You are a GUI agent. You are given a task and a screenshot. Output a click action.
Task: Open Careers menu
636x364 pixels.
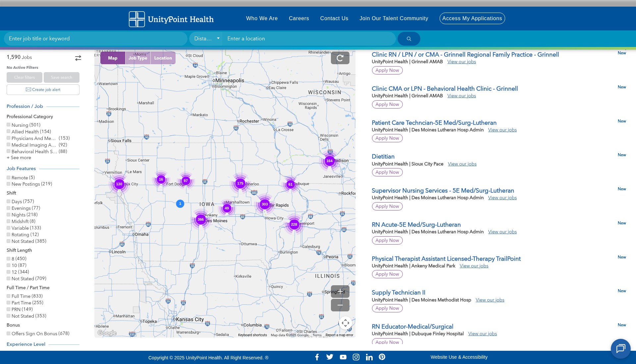click(299, 19)
